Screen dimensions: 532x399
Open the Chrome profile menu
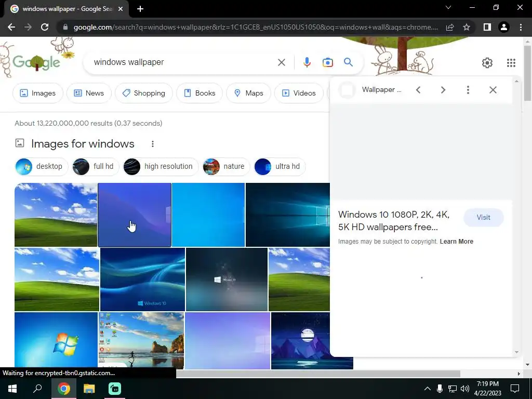(x=504, y=27)
